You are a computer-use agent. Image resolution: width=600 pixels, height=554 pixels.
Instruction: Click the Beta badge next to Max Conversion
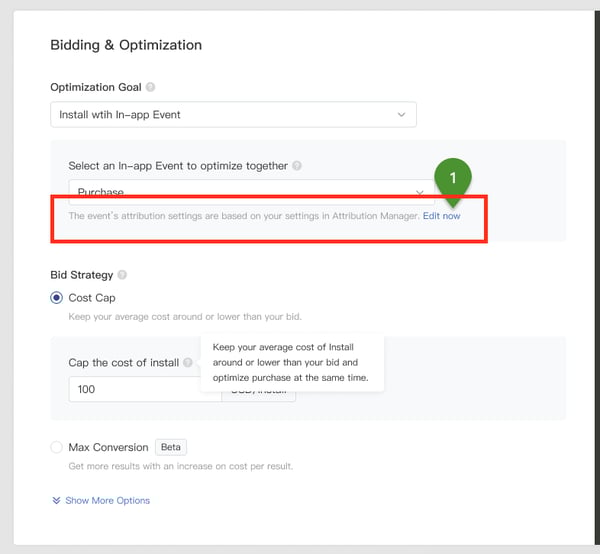[x=171, y=447]
